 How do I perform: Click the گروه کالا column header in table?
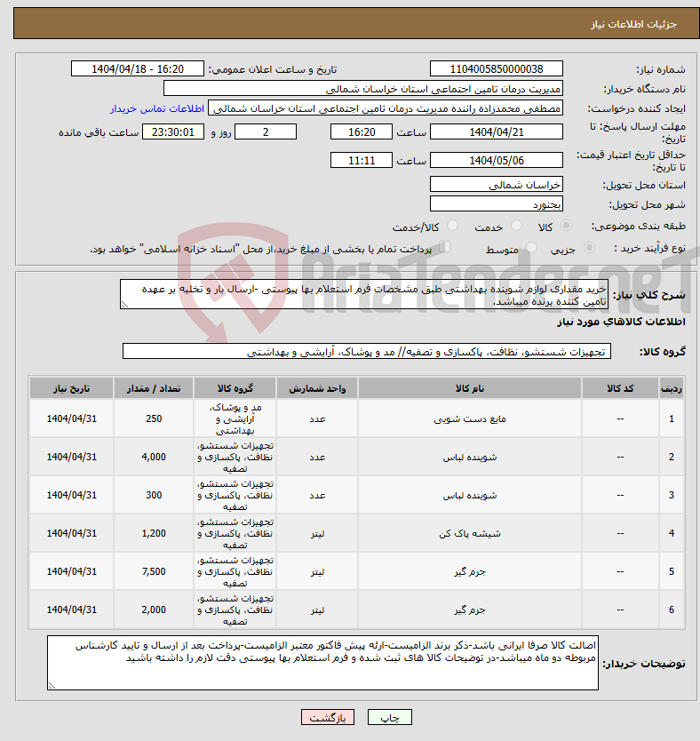click(235, 388)
